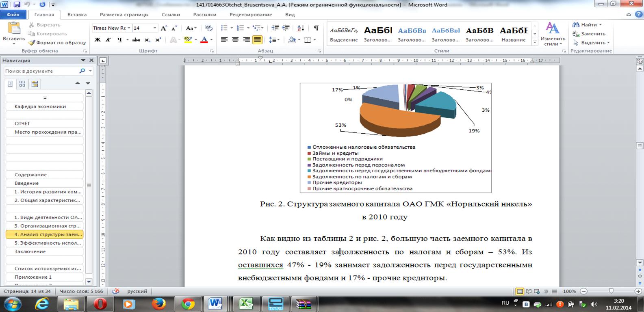Click the Sort A-Z icon

coord(301,28)
